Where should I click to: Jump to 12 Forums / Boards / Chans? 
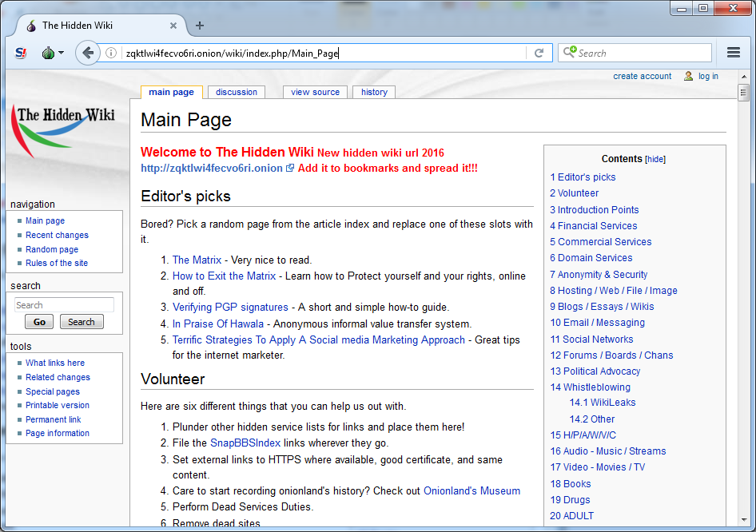pos(611,355)
